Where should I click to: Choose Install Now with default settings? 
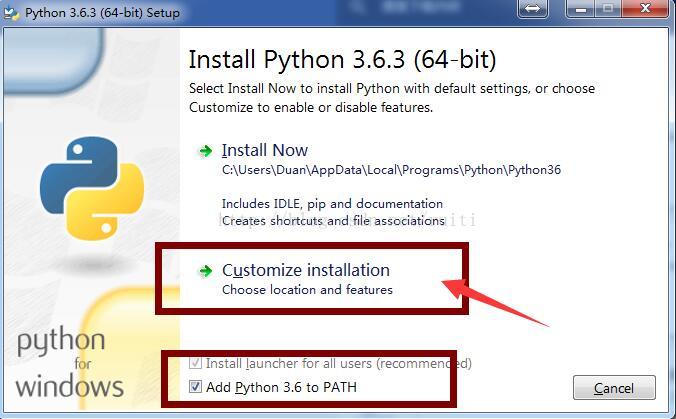(265, 150)
